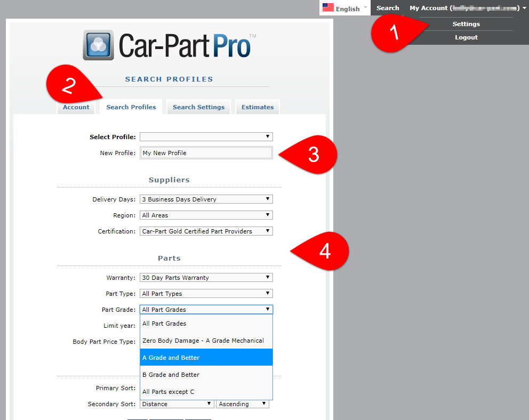Select A Grade and Better option

point(206,357)
